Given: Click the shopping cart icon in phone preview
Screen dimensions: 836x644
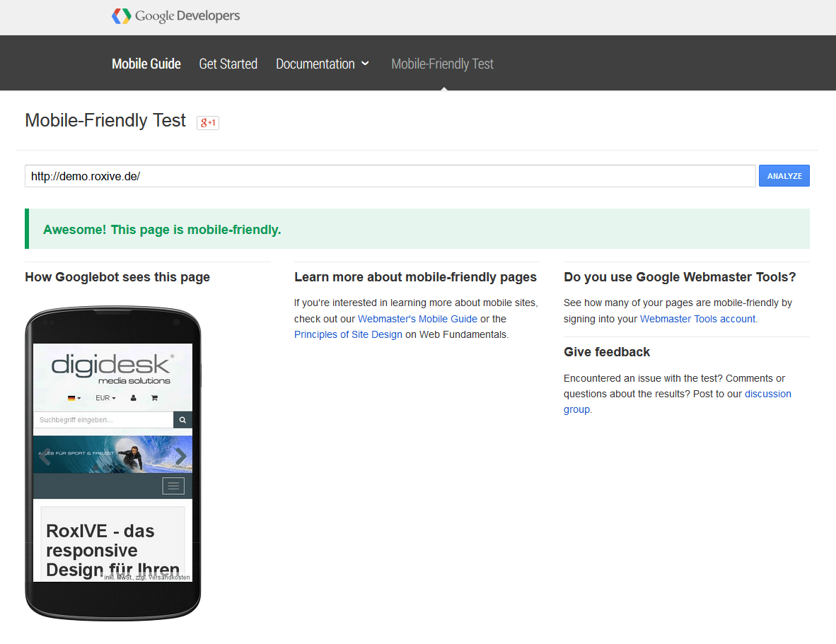Looking at the screenshot, I should click(x=155, y=398).
